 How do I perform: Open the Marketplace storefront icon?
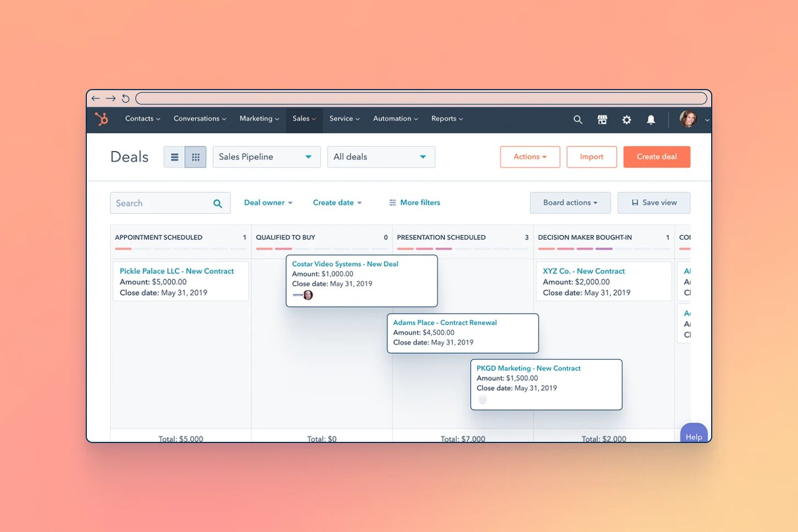click(602, 119)
